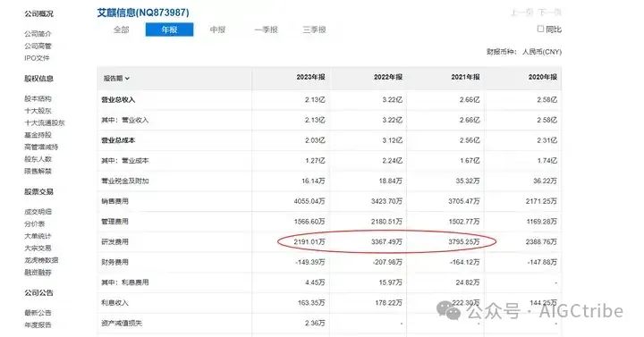This screenshot has height=337, width=644.
Task: Tick the 同比 checkbox
Action: coord(540,29)
